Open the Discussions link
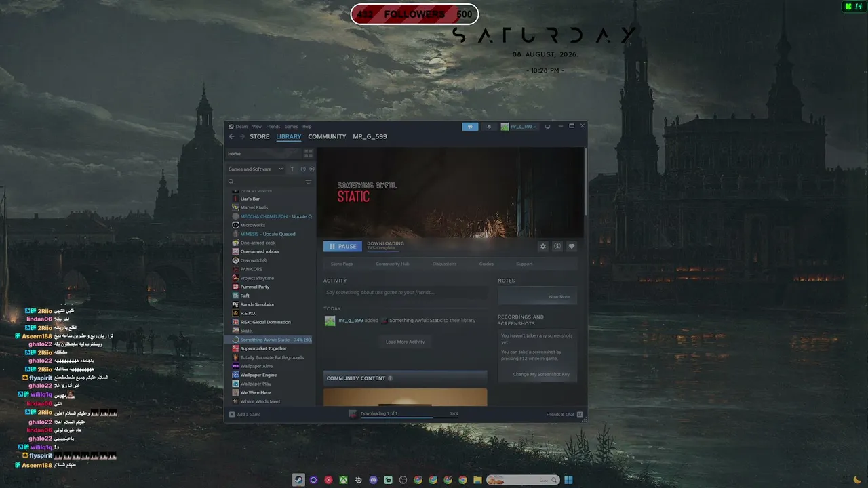 (x=444, y=264)
